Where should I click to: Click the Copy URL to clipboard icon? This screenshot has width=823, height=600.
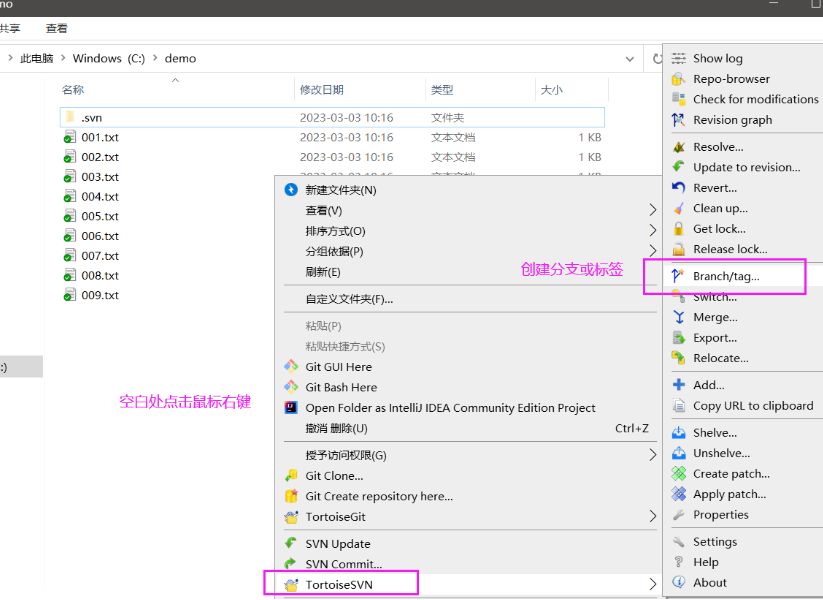[679, 406]
